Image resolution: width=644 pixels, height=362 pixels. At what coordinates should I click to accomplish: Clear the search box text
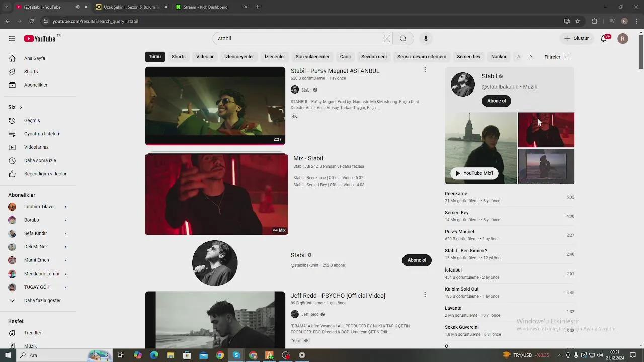pos(387,38)
